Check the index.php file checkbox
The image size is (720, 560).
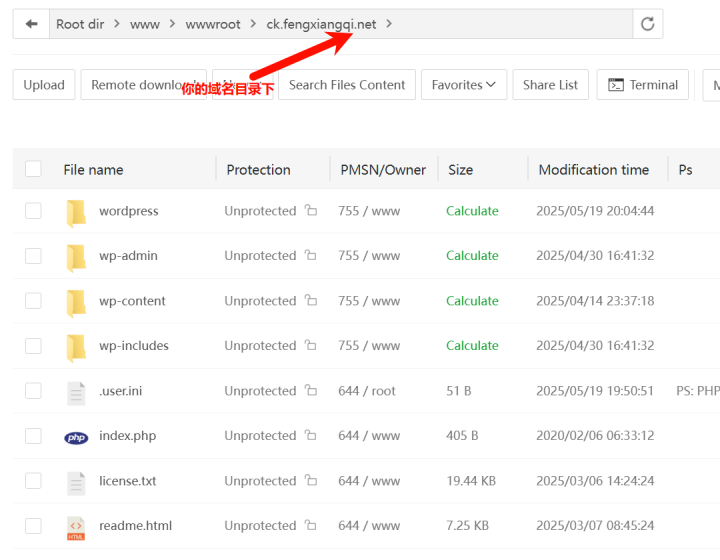[x=33, y=435]
